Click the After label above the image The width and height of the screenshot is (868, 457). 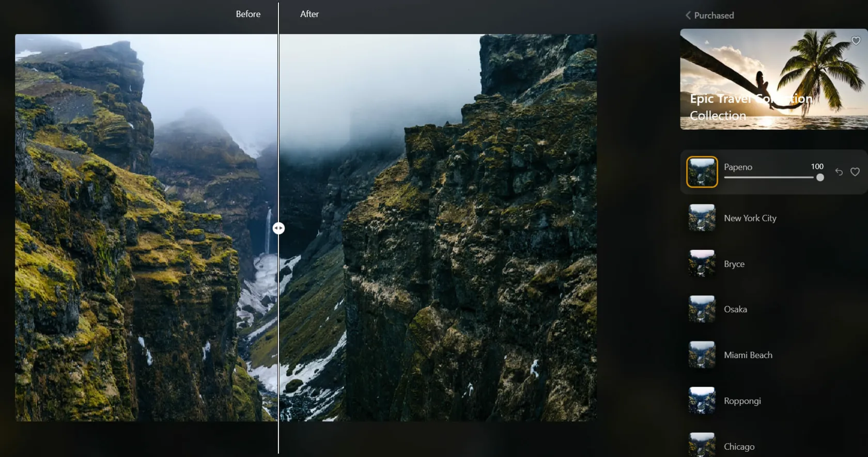(x=309, y=14)
